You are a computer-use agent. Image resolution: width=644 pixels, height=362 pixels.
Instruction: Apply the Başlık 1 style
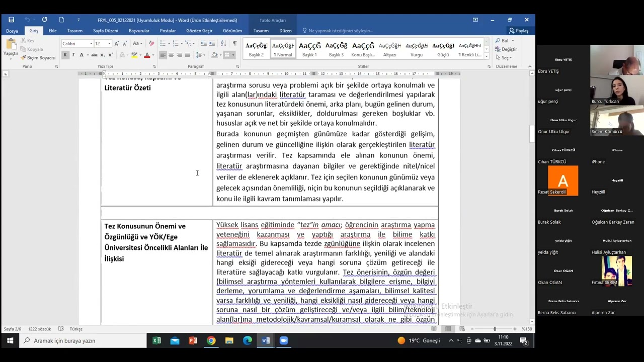pos(309,49)
